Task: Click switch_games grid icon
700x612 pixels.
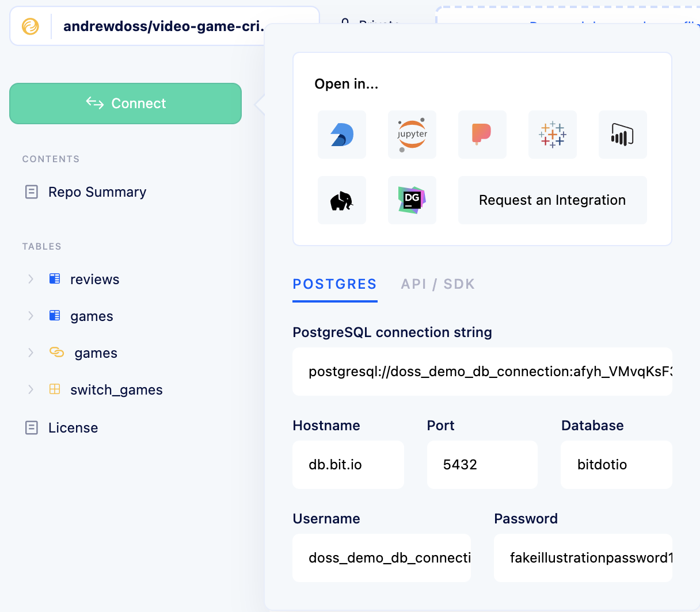Action: [x=55, y=389]
